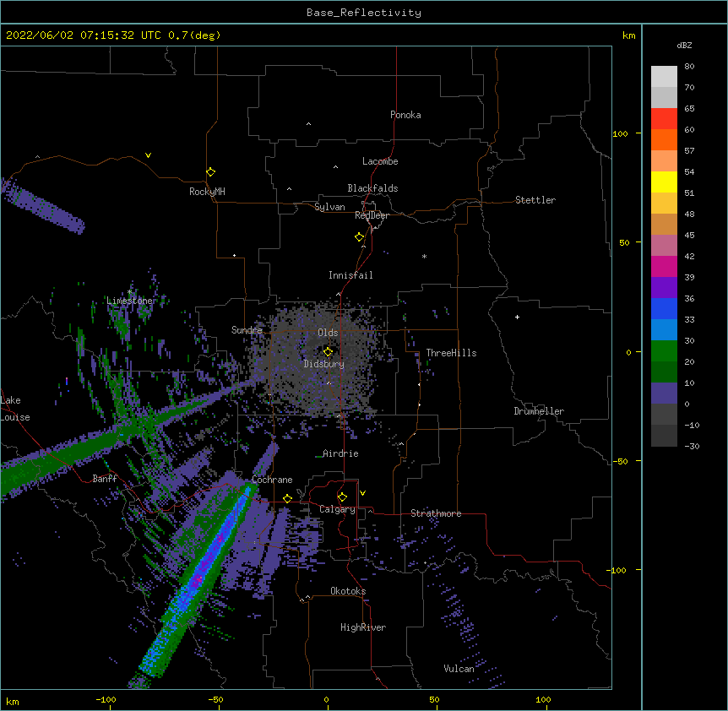The image size is (728, 711).
Task: Click the Strathmore city label
Action: point(436,513)
